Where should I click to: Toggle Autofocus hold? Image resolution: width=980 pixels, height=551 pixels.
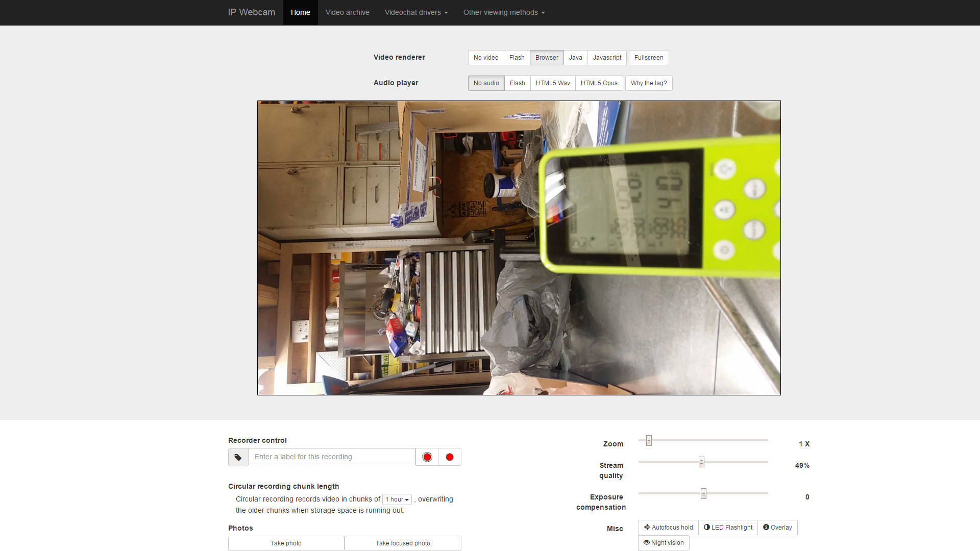668,528
